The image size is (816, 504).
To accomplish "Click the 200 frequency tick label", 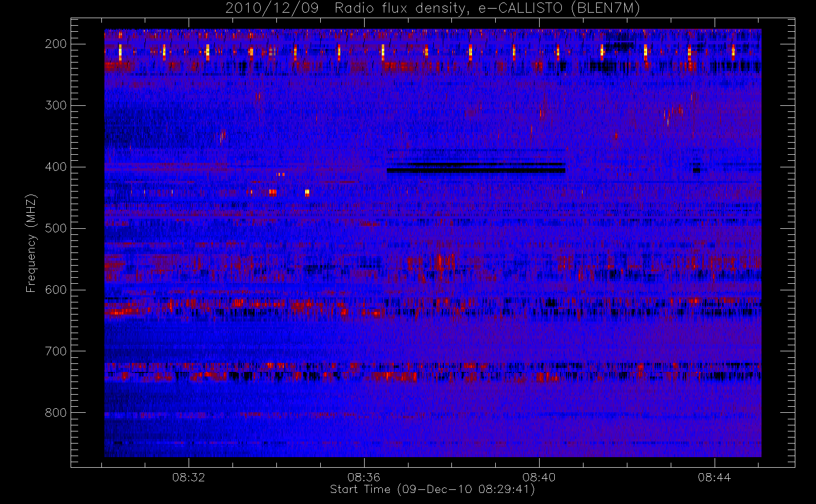I will point(56,44).
